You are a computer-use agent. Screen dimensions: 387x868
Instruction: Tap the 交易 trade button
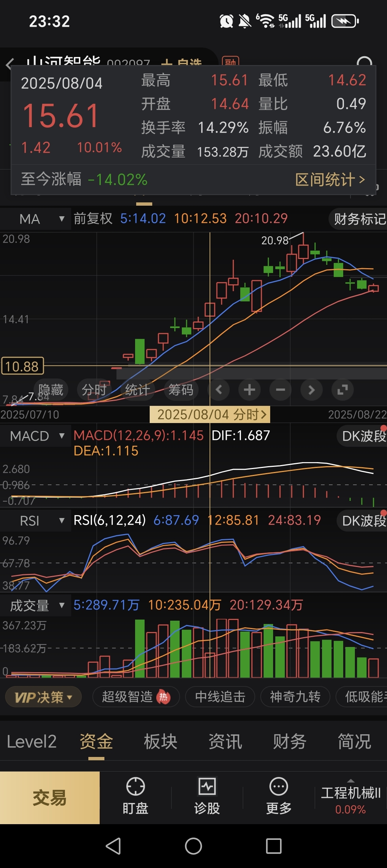(50, 797)
